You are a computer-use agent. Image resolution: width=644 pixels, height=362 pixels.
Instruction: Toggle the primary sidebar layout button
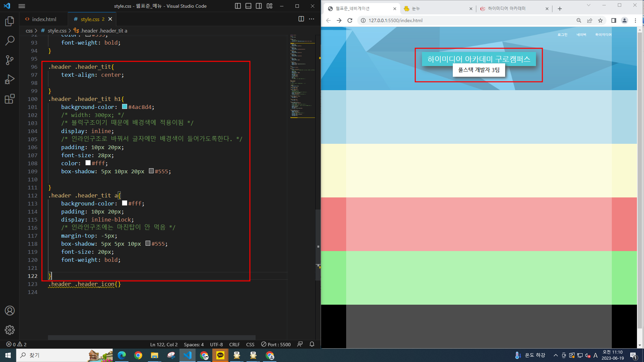[238, 6]
